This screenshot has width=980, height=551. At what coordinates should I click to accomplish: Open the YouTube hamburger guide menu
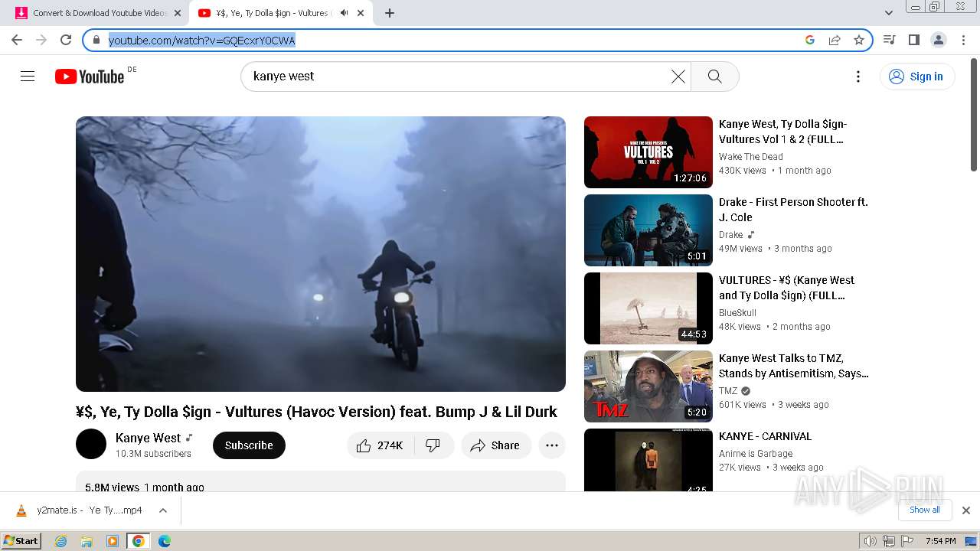click(x=28, y=77)
